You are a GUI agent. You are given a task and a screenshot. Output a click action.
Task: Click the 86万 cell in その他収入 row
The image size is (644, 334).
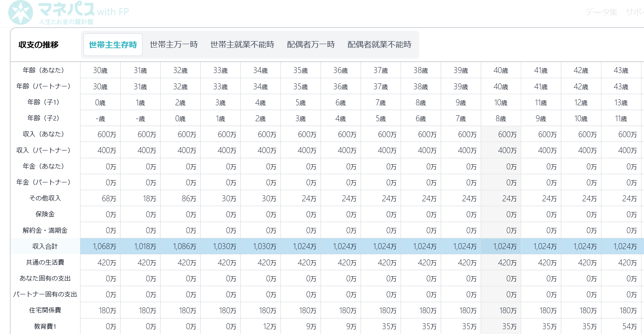tap(189, 199)
